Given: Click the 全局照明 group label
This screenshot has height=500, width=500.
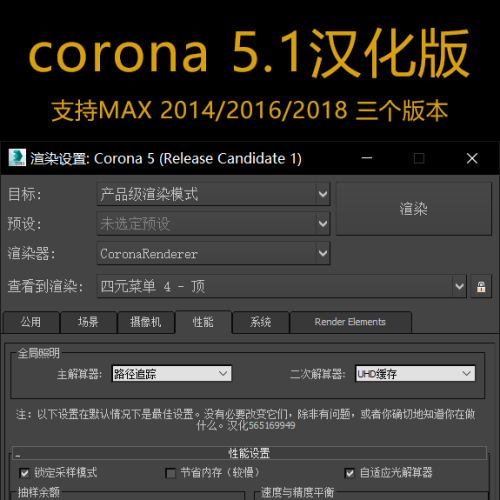Looking at the screenshot, I should tap(38, 353).
